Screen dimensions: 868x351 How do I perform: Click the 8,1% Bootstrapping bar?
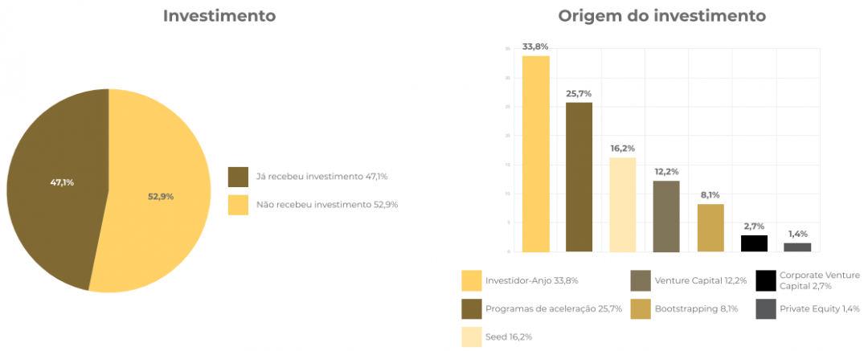coord(710,228)
